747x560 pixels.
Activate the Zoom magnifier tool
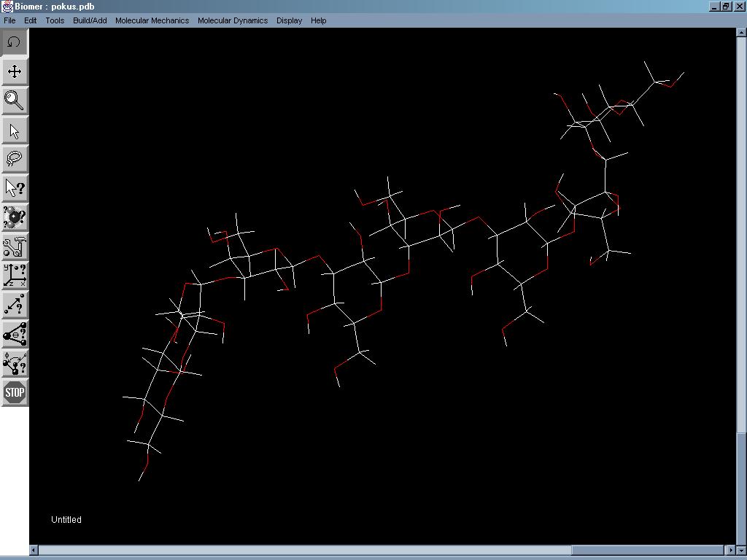click(x=15, y=101)
